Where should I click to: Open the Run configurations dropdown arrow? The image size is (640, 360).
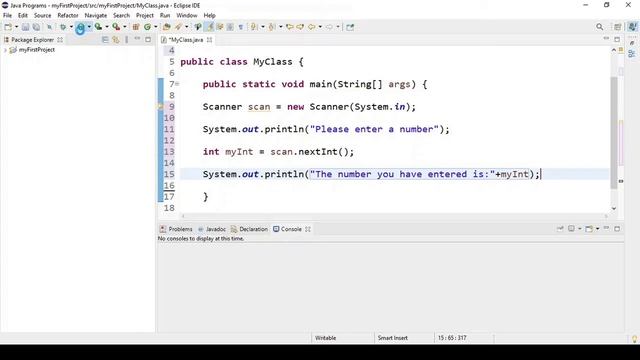click(x=89, y=27)
